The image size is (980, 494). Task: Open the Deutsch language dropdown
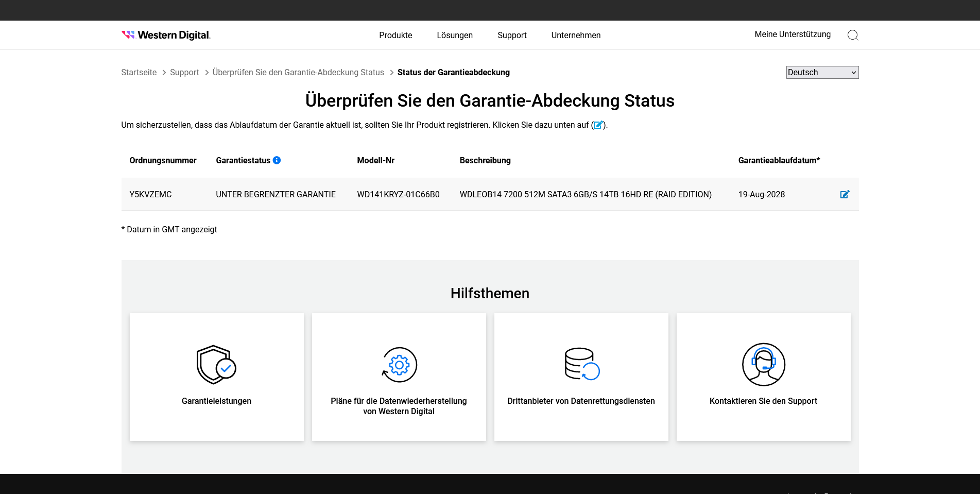pos(822,72)
